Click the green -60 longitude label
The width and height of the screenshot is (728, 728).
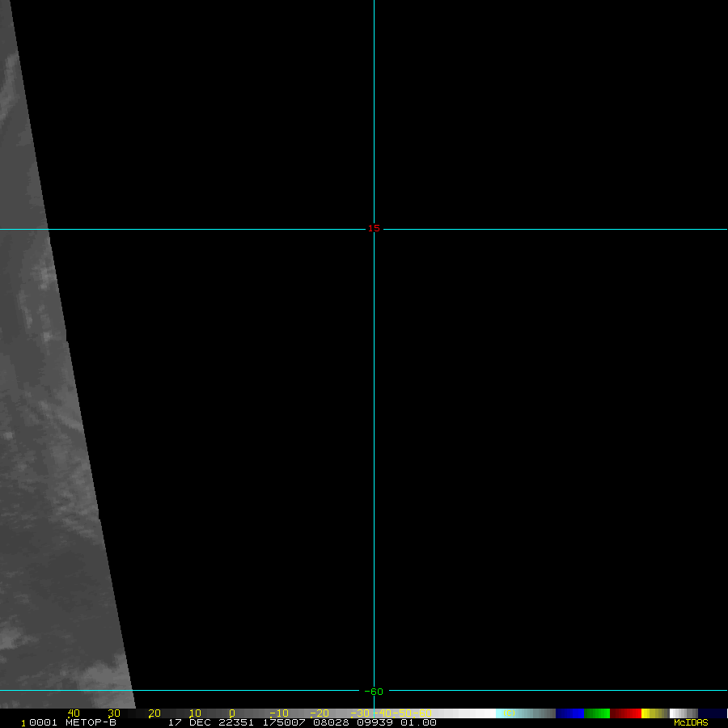point(374,691)
